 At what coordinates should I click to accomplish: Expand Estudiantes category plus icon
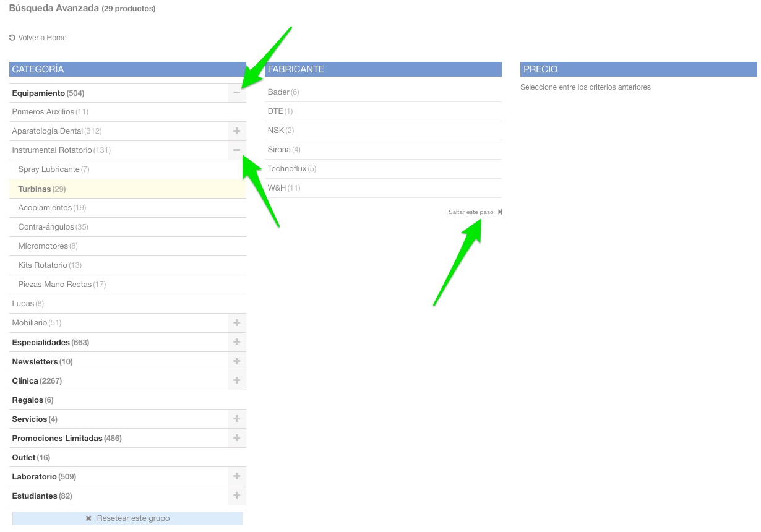pyautogui.click(x=236, y=496)
